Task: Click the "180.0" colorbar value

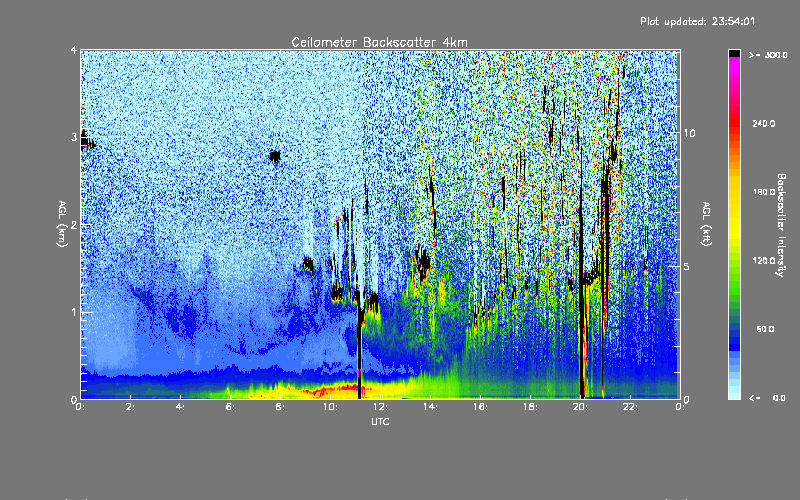Action: point(764,192)
